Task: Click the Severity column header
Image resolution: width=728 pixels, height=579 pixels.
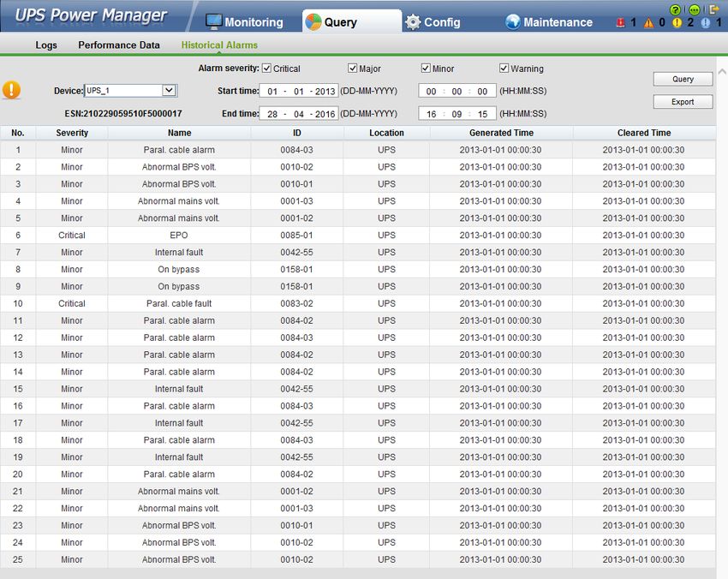Action: (x=72, y=133)
